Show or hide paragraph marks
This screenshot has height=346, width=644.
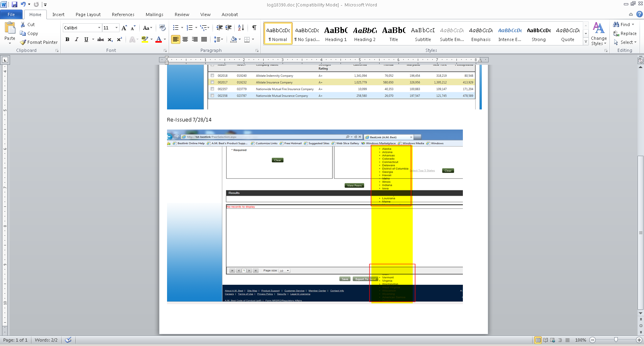point(254,28)
